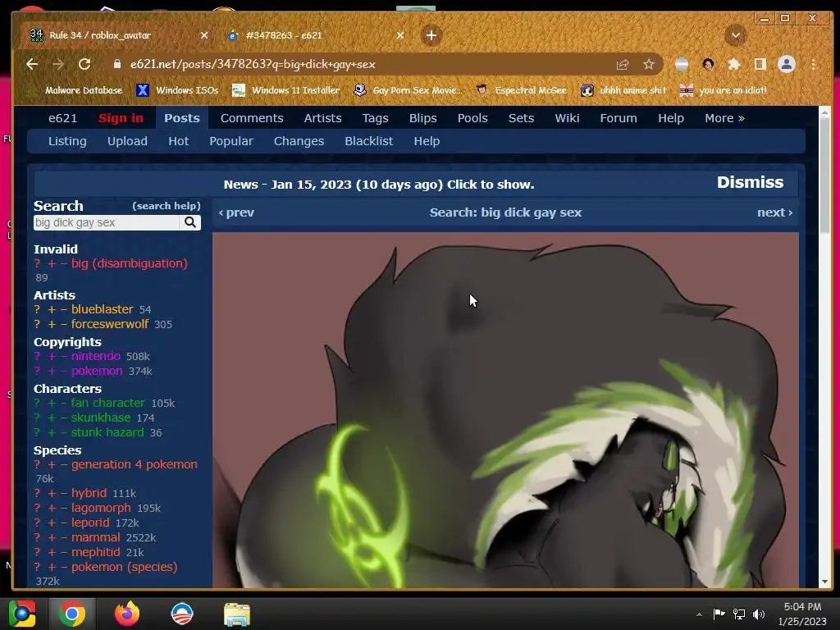Open the Chrome profile avatar icon
The width and height of the screenshot is (840, 630).
pyautogui.click(x=787, y=64)
